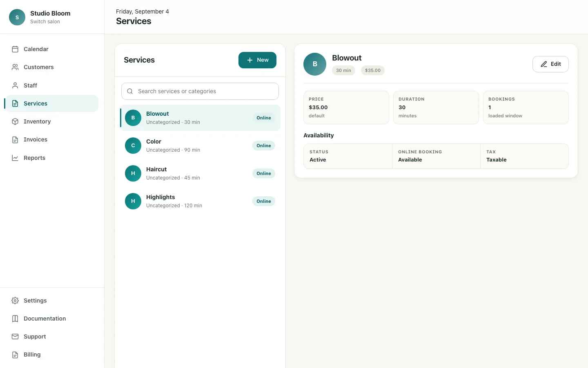The height and width of the screenshot is (368, 588).
Task: Click the Invoices file icon
Action: [x=15, y=139]
